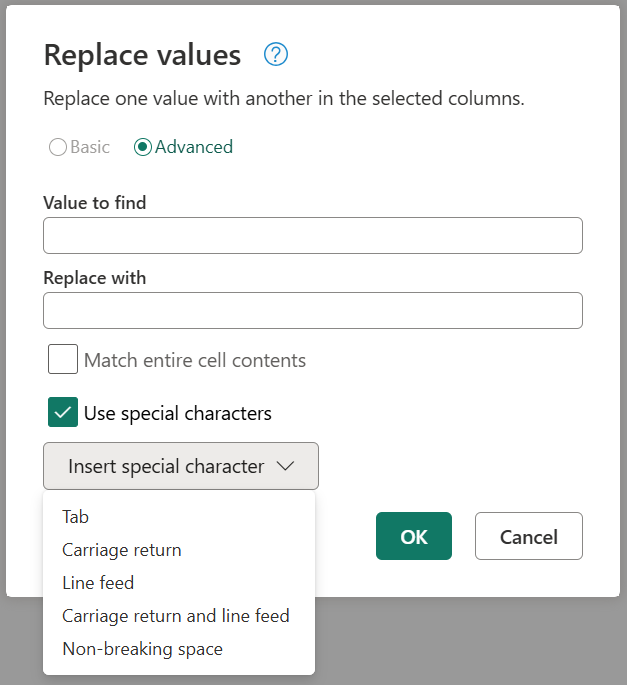The height and width of the screenshot is (685, 627).
Task: Focus the Replace with input box
Action: [x=312, y=311]
